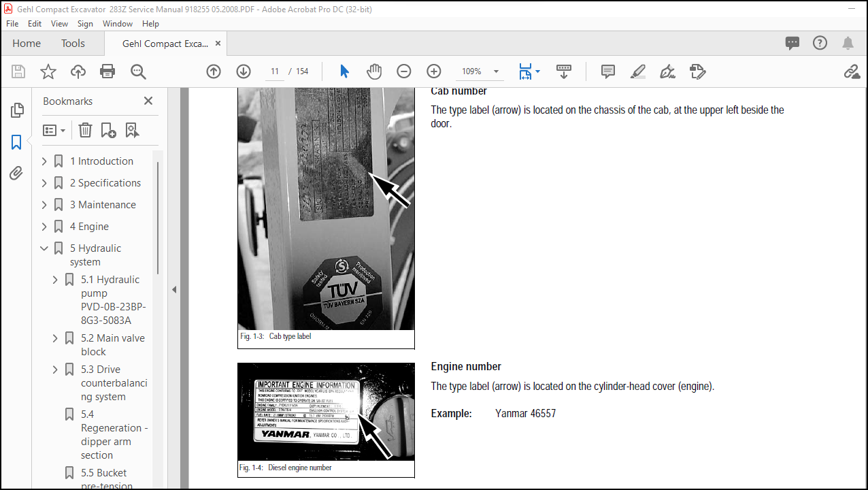Click the Cab type label figure image

[326, 209]
